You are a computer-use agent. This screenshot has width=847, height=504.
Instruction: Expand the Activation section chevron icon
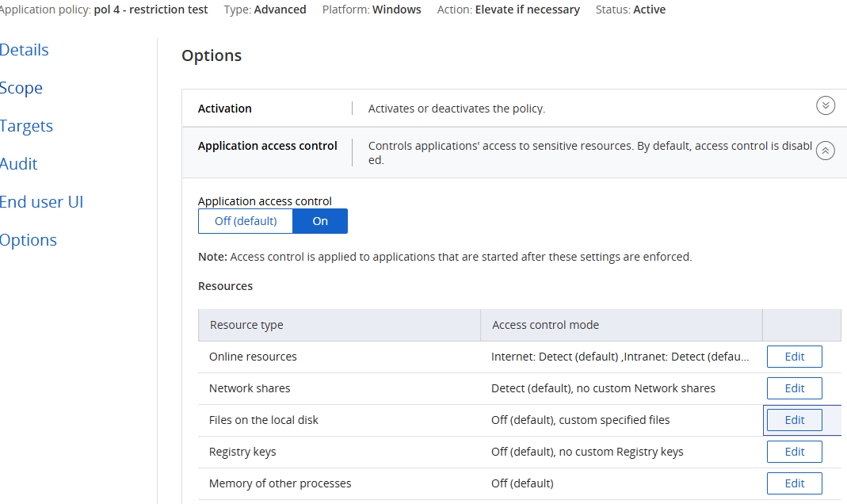pyautogui.click(x=825, y=105)
